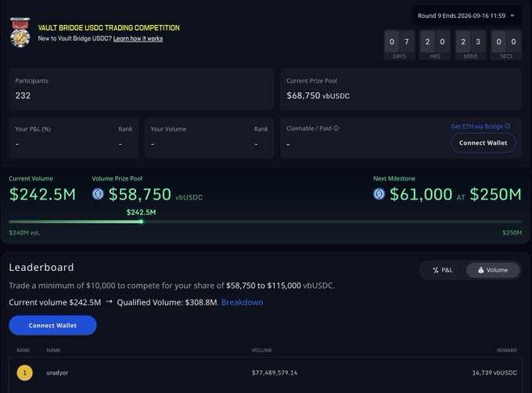Screen dimensions: 532x393
Task: Open the qualified volume Breakdown link
Action: (242, 302)
